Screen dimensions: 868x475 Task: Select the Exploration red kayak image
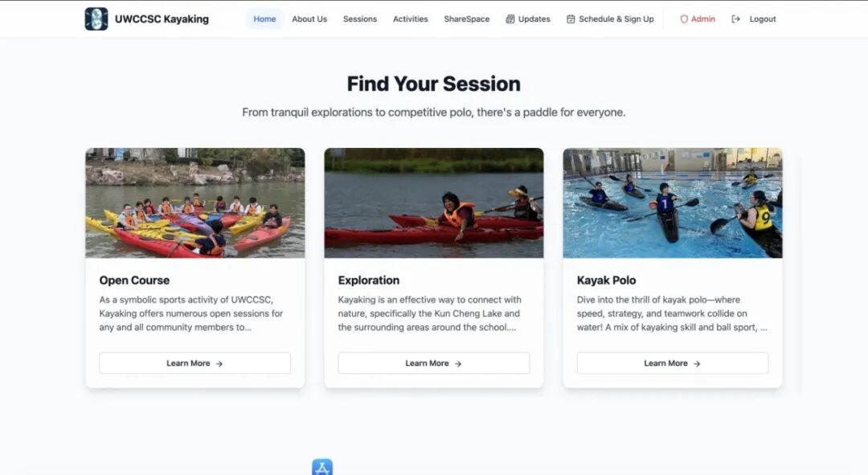(x=434, y=203)
